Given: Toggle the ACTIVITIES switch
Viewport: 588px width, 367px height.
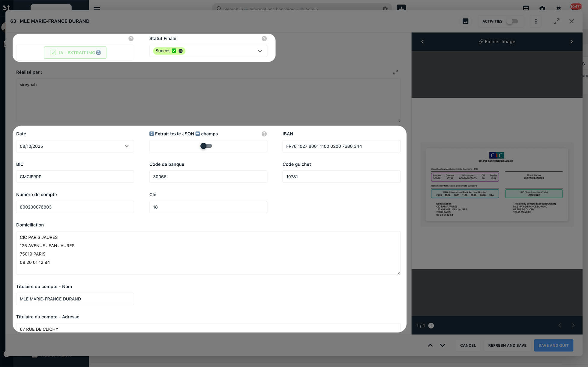Looking at the screenshot, I should coord(512,21).
